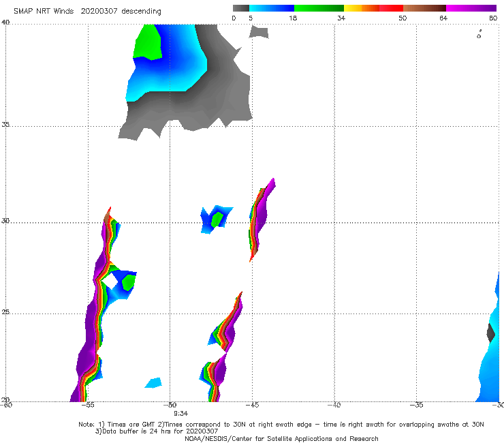
Task: Click the dark gray diamond near 24N -30
Action: point(491,334)
